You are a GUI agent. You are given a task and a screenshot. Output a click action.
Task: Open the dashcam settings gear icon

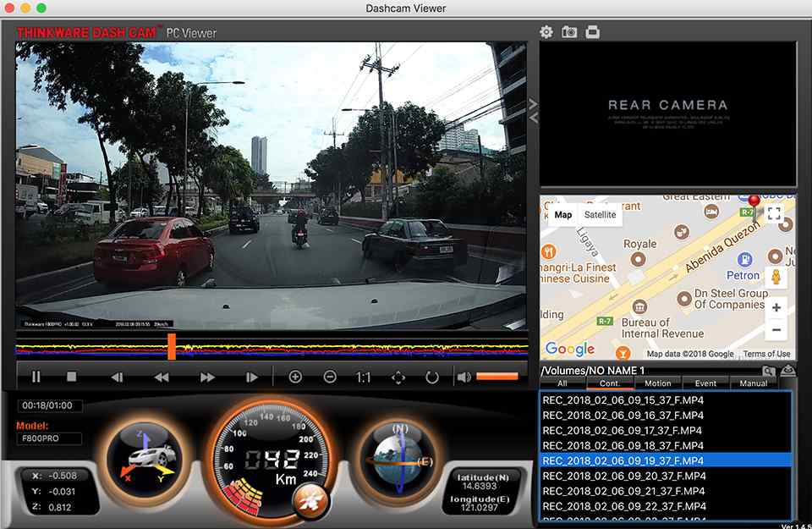[x=546, y=31]
